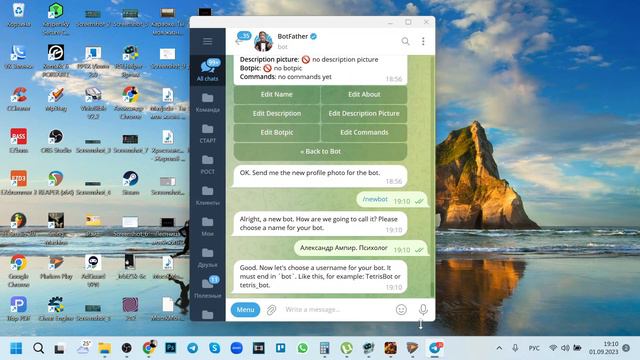
Task: Open the Полезные chat folder
Action: [x=207, y=287]
